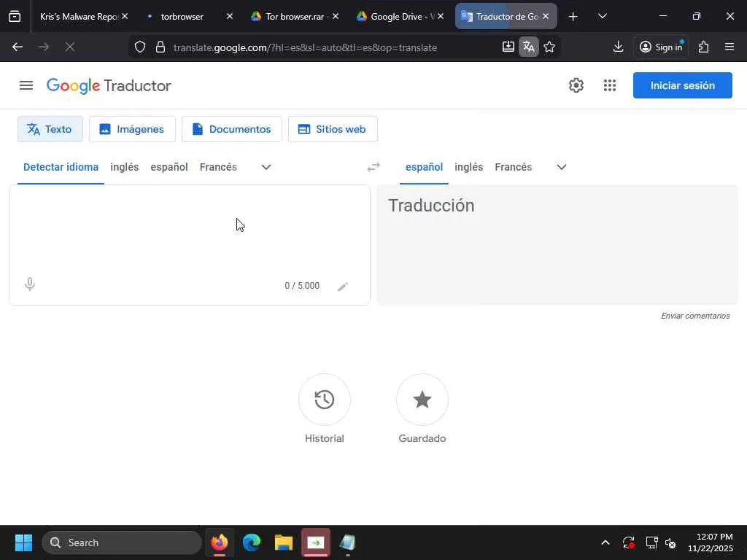Expand the source languages dropdown arrow
747x560 pixels.
266,167
